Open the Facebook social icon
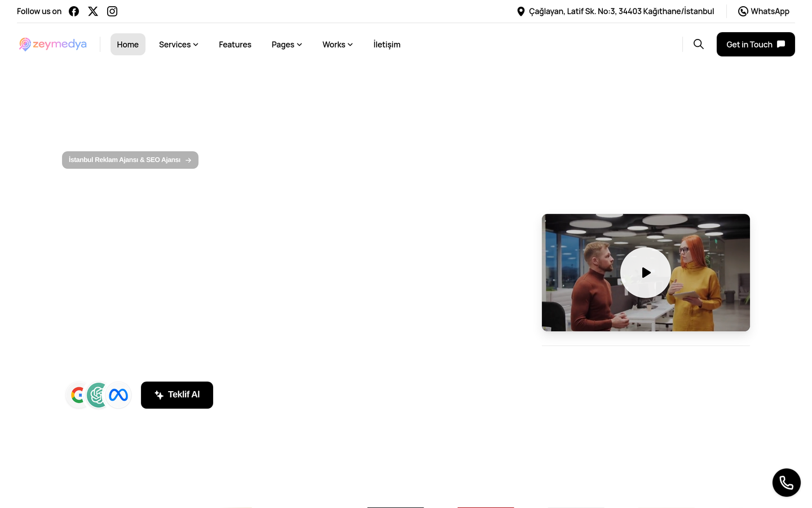The image size is (812, 508). [74, 11]
